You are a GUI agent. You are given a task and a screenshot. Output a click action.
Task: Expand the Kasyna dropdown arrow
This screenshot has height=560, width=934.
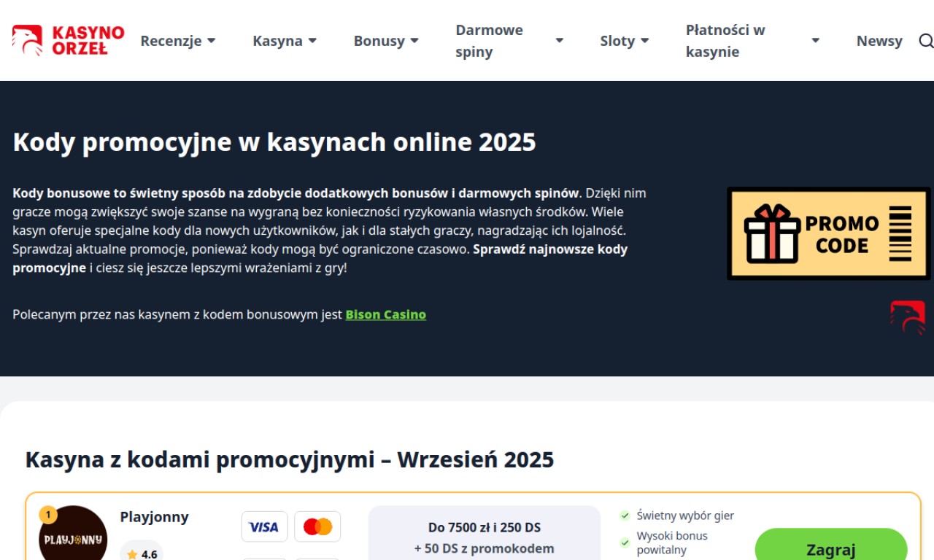coord(312,41)
